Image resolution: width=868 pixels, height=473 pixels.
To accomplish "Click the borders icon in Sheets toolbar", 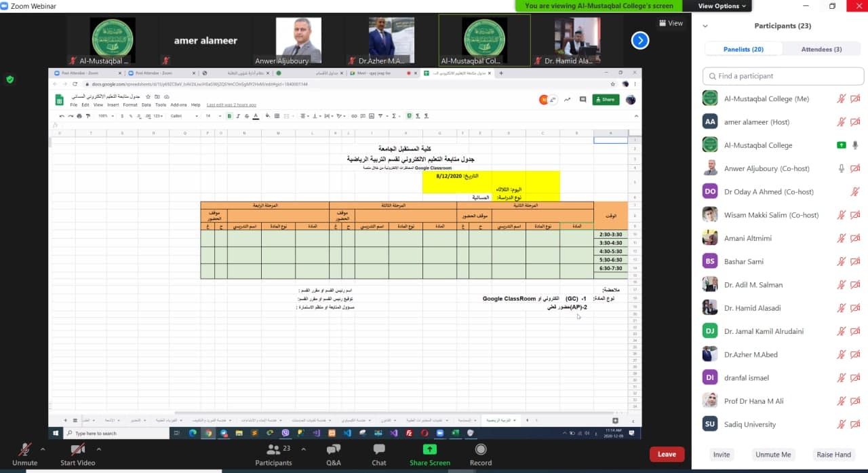I will coord(278,116).
